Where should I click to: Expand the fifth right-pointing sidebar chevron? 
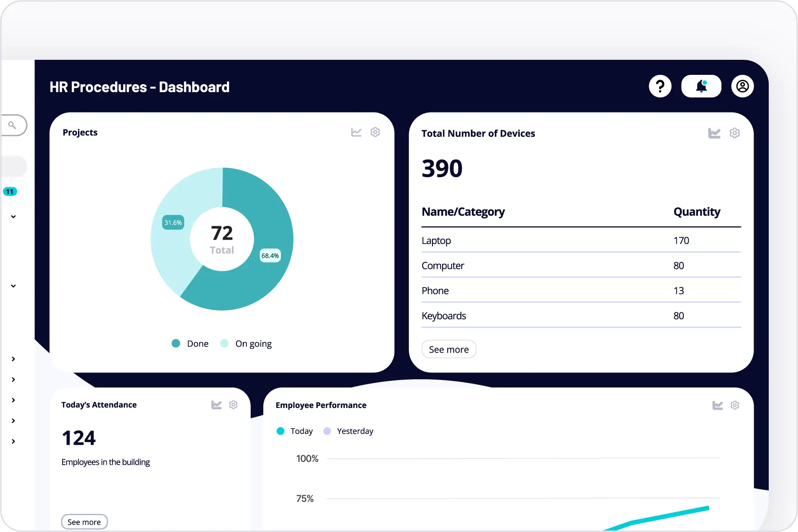coord(13,441)
